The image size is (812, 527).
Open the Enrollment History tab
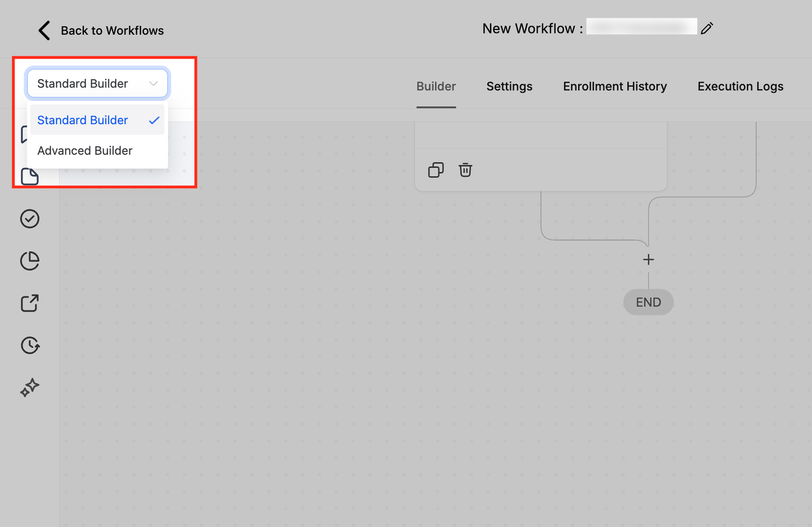click(615, 86)
